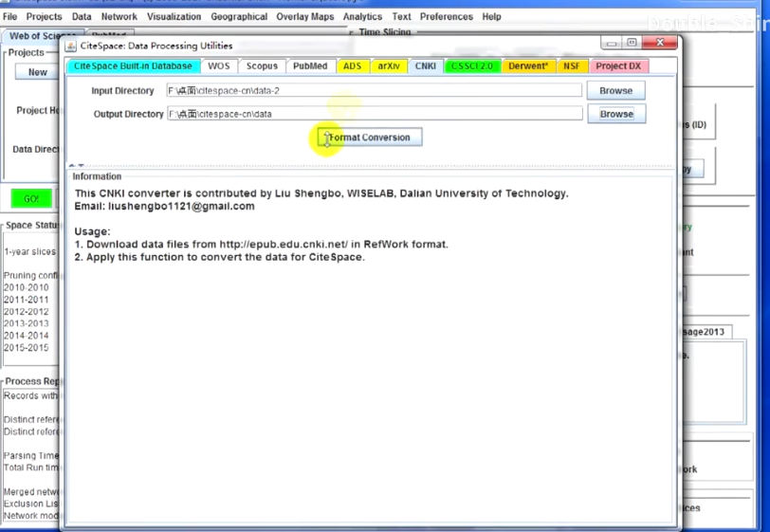
Task: Open the Data menu
Action: [x=82, y=17]
